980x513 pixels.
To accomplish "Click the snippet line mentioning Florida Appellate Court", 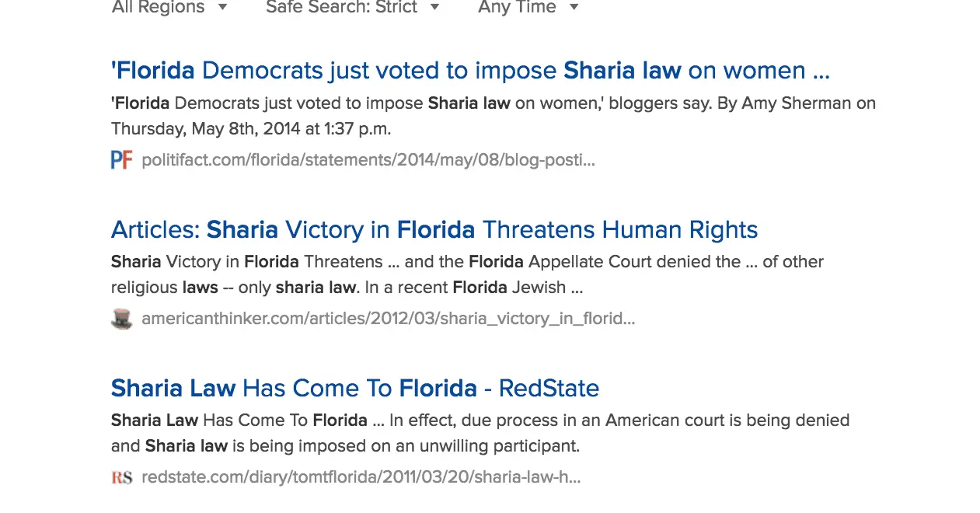I will pyautogui.click(x=467, y=262).
